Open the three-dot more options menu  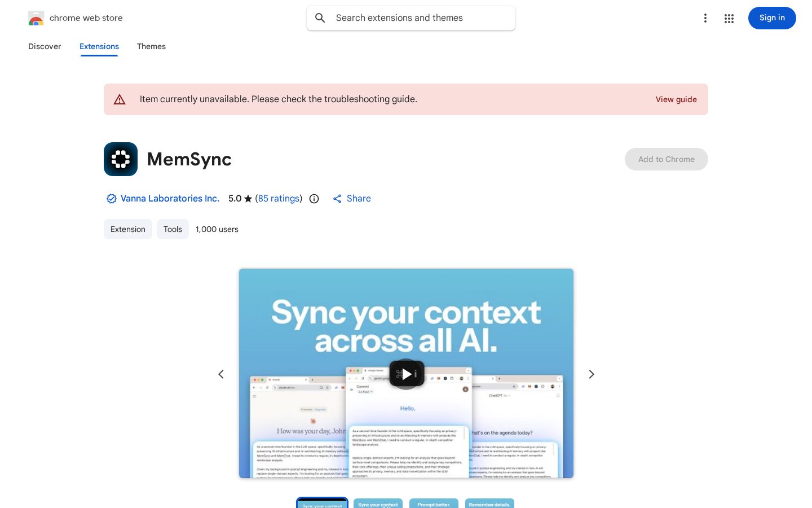[705, 18]
